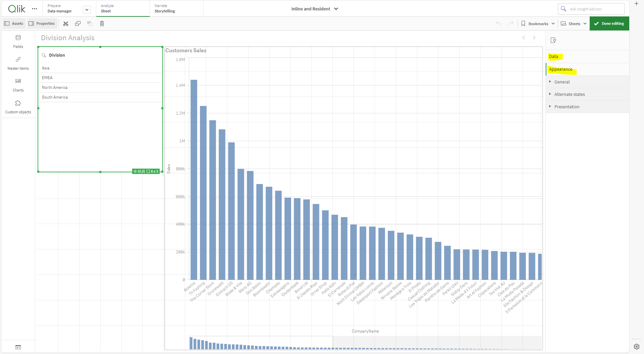The width and height of the screenshot is (644, 354).
Task: Click the properties panel icon above Data
Action: tap(553, 40)
